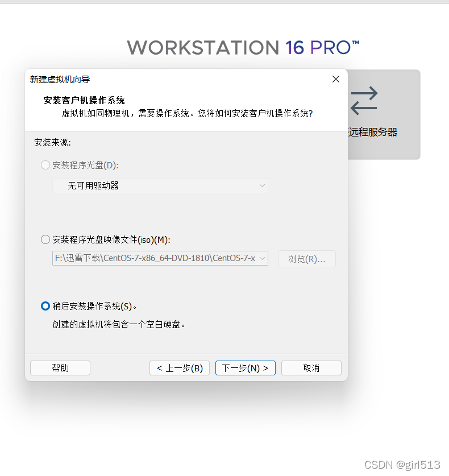449x476 pixels.
Task: Proceed with 下一步(N) button
Action: 246,368
